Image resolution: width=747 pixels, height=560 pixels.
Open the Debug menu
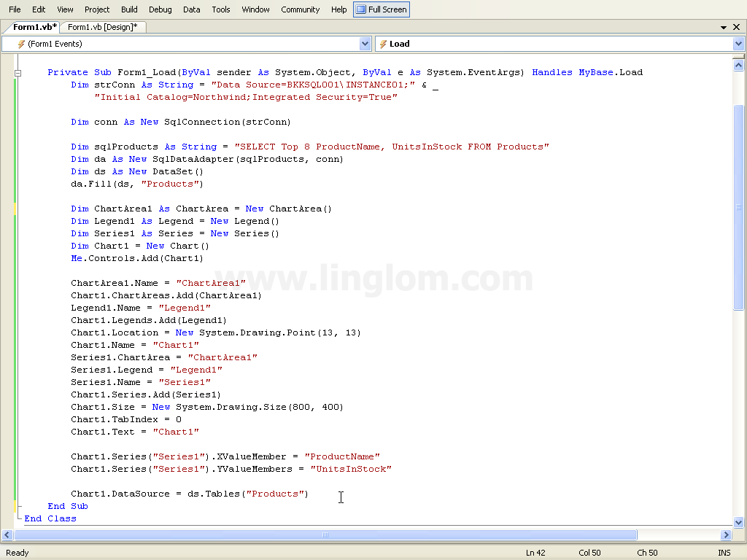tap(160, 9)
